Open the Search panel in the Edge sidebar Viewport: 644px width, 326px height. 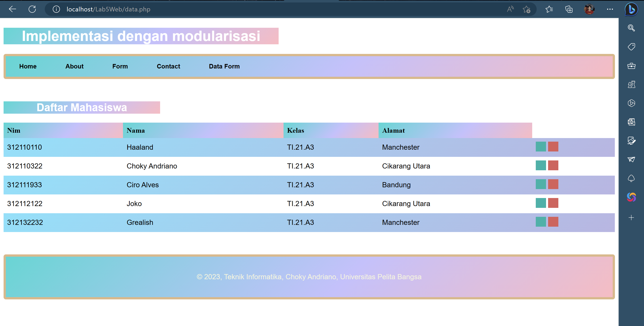631,28
